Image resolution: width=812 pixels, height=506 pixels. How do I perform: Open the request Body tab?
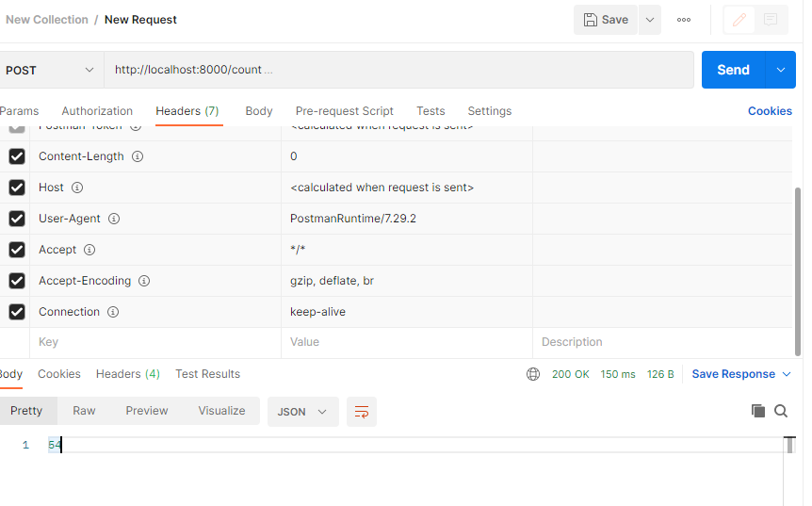click(x=259, y=111)
